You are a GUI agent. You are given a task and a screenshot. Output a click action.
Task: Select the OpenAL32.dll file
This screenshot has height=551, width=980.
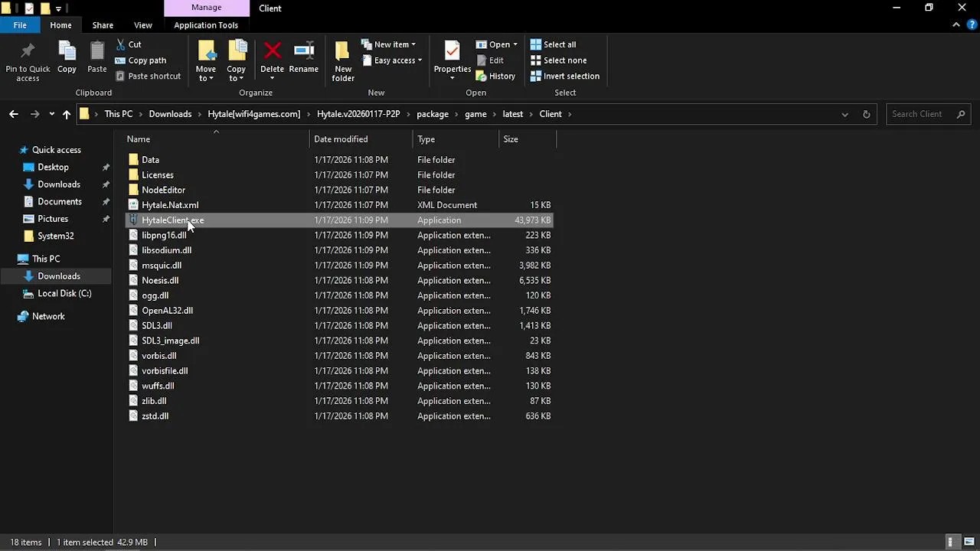pos(338,311)
